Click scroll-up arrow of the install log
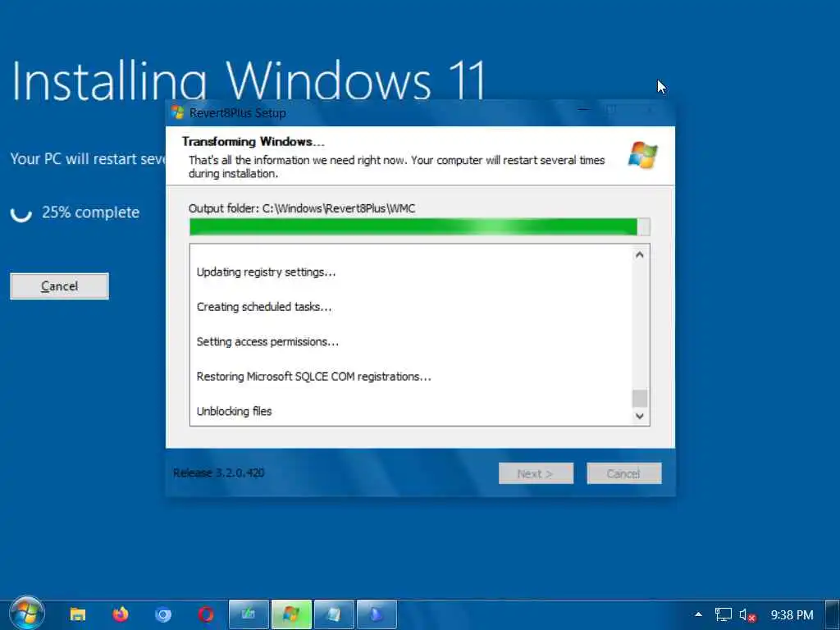Screen dimensions: 840x630 click(x=639, y=255)
